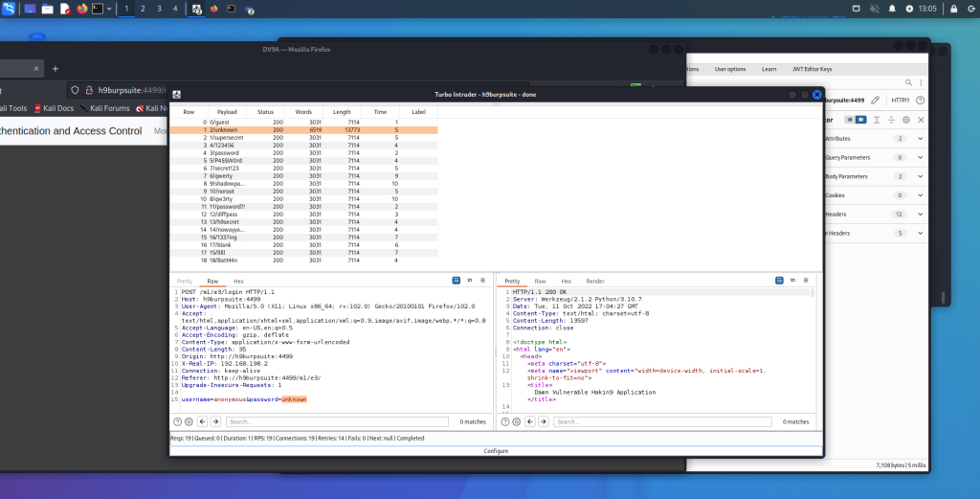The width and height of the screenshot is (980, 499).
Task: Select inspector right-side layout toggle
Action: (x=860, y=120)
